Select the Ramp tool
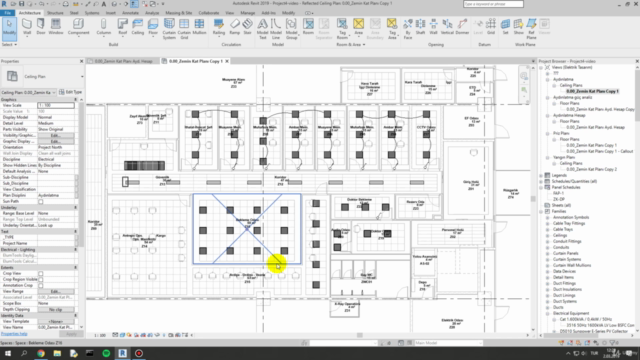The width and height of the screenshot is (640, 360). tap(235, 27)
